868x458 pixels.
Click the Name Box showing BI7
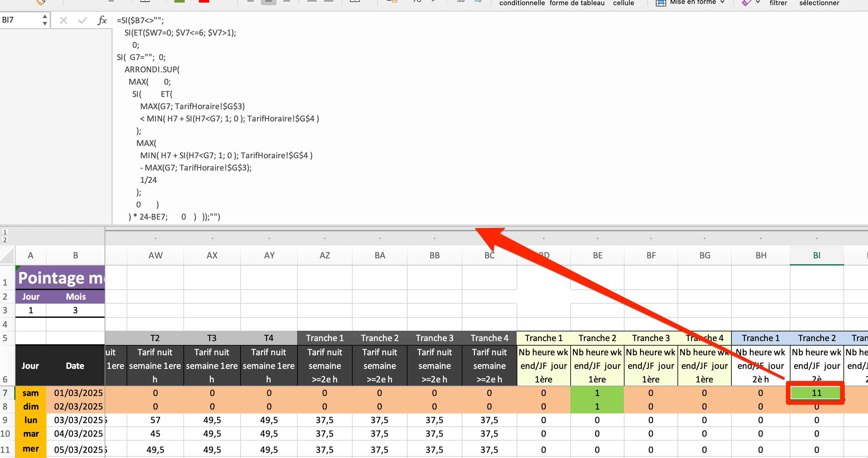20,20
